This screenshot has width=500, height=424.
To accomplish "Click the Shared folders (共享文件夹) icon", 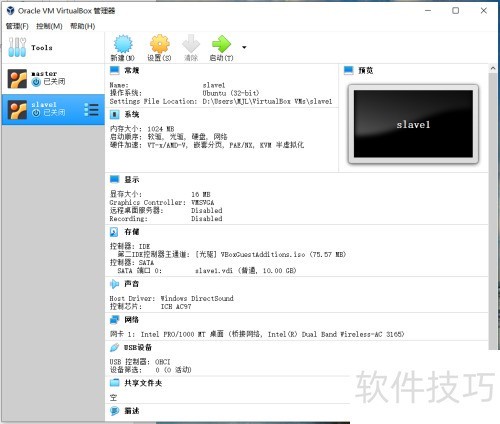I will (x=114, y=383).
